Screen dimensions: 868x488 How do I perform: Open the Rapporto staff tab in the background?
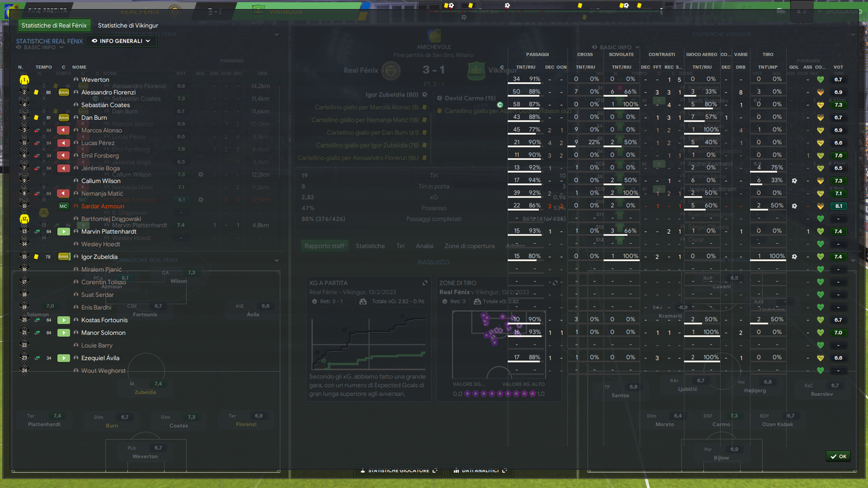tap(324, 246)
